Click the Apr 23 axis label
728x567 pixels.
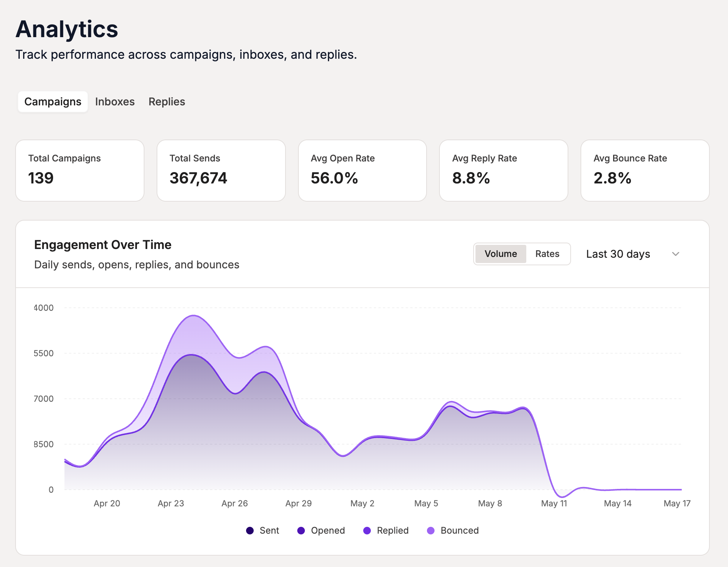click(x=171, y=503)
